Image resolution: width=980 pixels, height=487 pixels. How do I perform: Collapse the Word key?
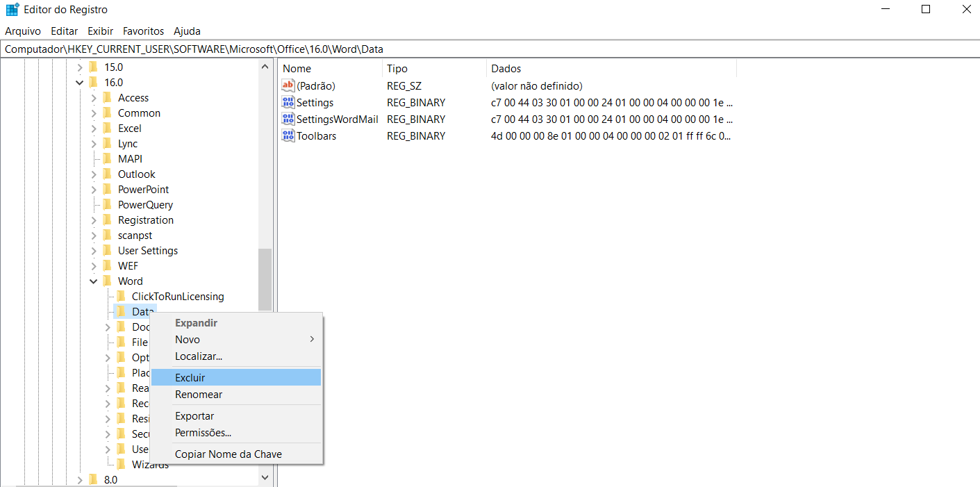click(94, 281)
